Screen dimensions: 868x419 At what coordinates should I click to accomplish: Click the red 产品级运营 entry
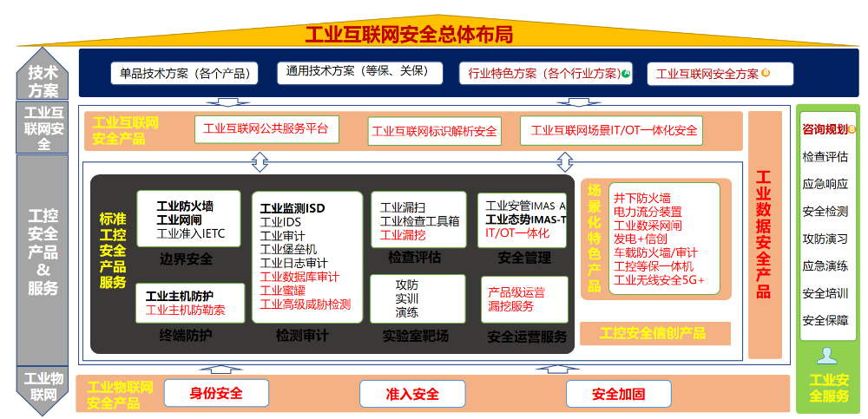[x=516, y=293]
